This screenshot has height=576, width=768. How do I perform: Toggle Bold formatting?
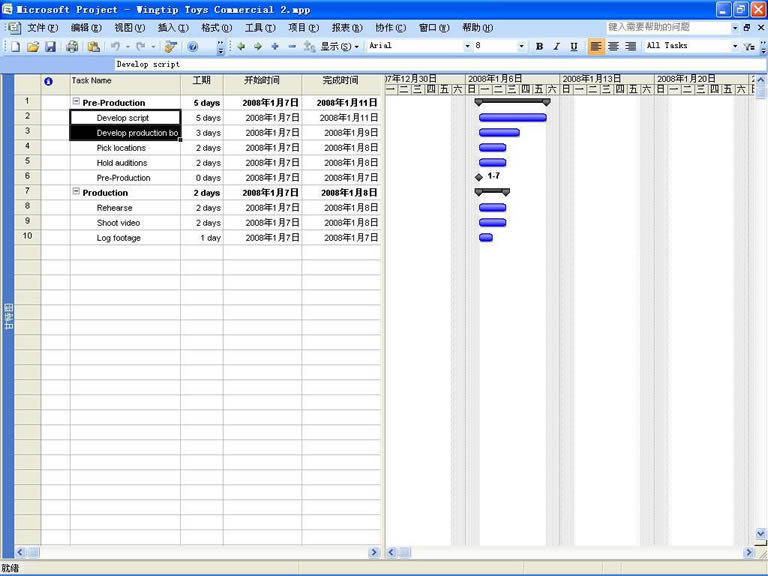(x=539, y=47)
